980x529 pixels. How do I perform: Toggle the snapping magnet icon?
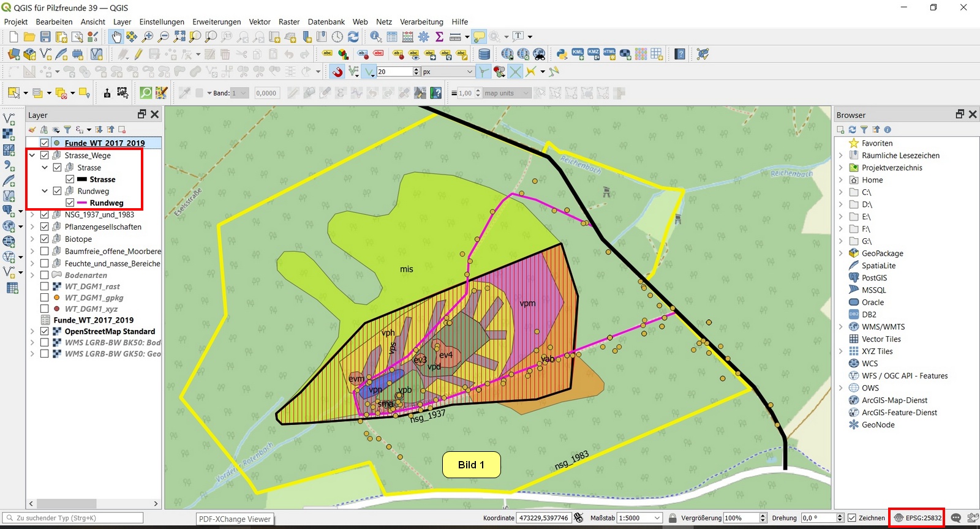point(337,72)
